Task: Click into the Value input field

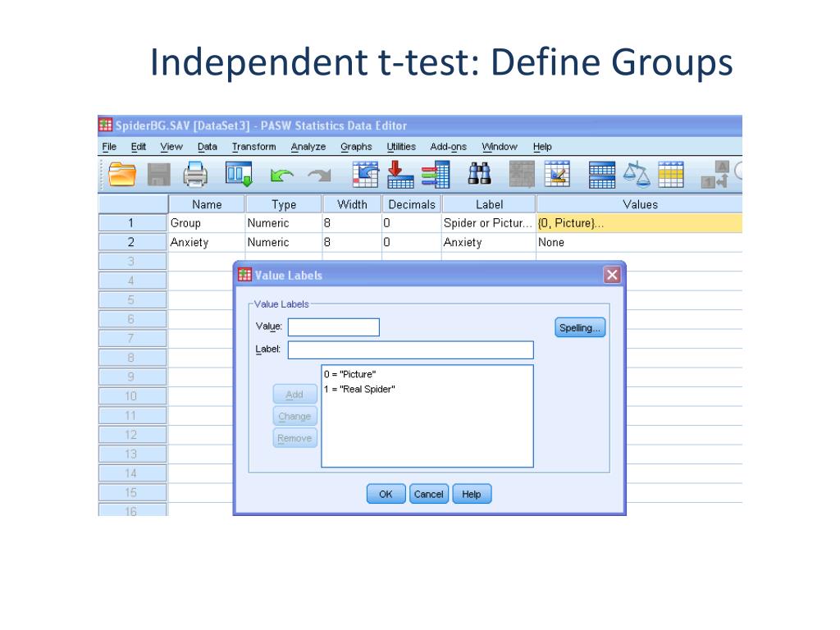Action: tap(334, 327)
